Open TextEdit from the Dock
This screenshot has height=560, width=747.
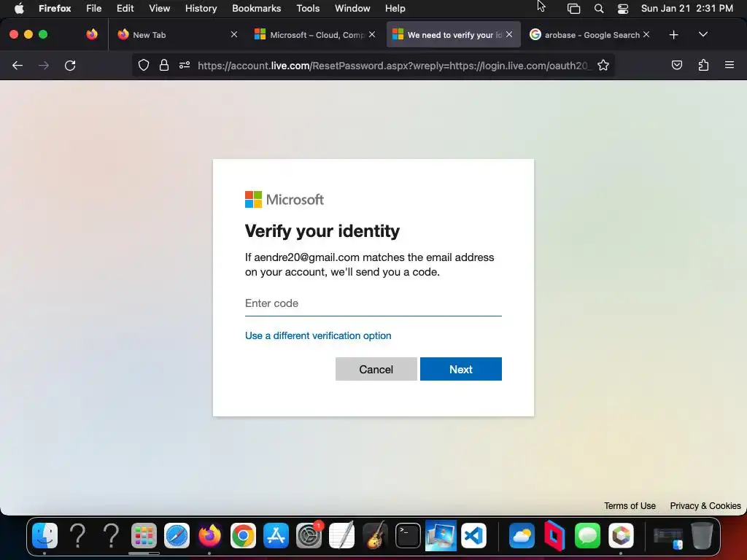click(x=341, y=536)
